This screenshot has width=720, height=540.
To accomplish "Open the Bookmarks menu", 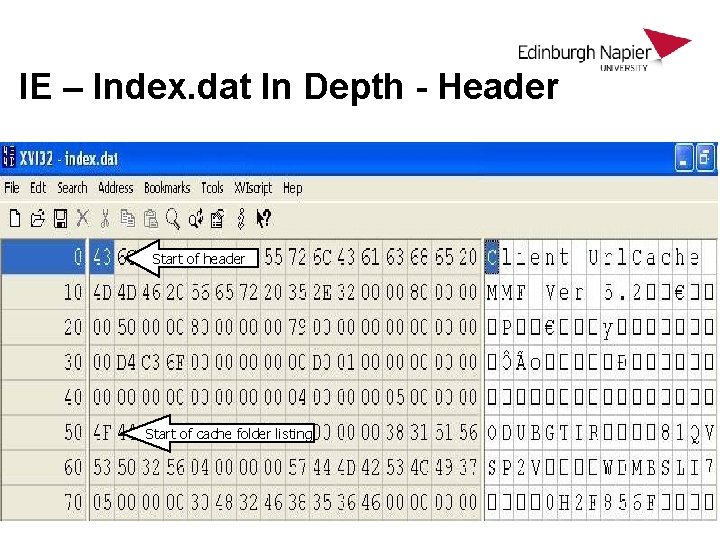I will tap(167, 188).
